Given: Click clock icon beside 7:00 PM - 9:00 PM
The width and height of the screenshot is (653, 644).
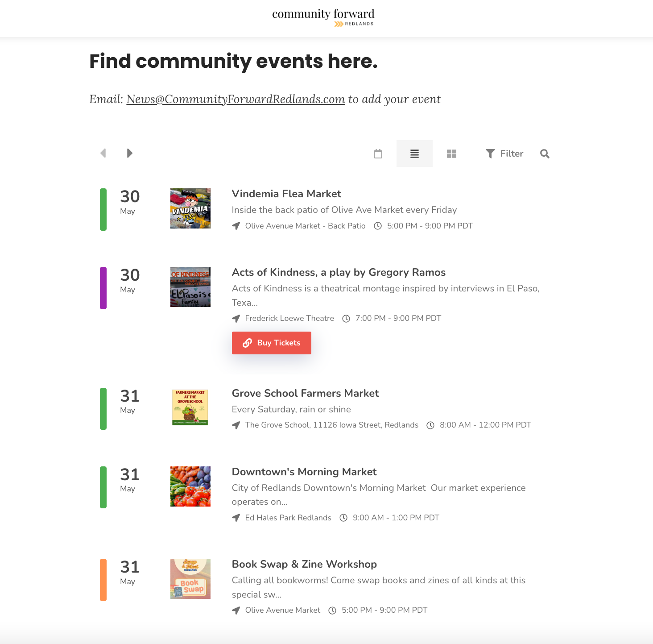Looking at the screenshot, I should click(346, 318).
